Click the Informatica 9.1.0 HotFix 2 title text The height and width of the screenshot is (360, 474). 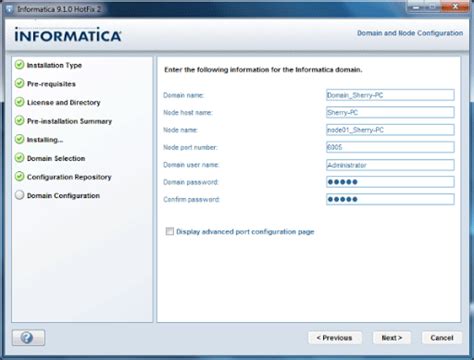pos(59,9)
